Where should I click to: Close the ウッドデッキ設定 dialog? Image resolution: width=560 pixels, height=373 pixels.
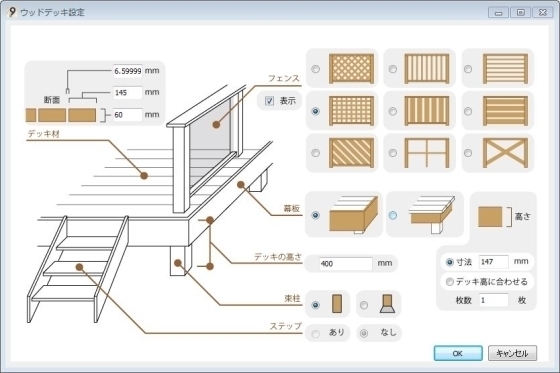(x=543, y=12)
